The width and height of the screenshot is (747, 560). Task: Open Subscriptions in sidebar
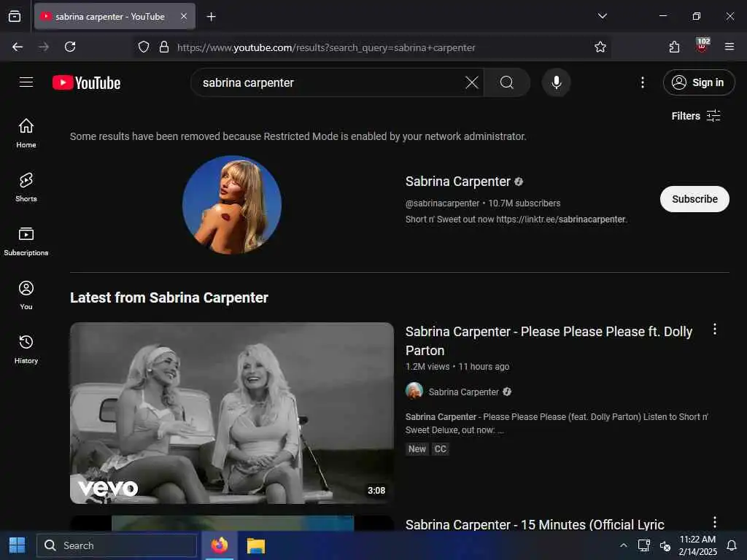click(x=26, y=241)
